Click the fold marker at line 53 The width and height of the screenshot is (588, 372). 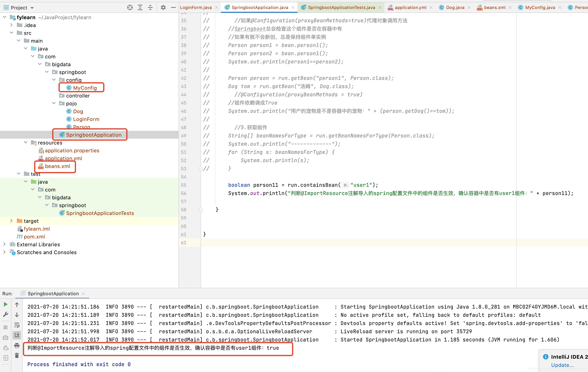[201, 169]
